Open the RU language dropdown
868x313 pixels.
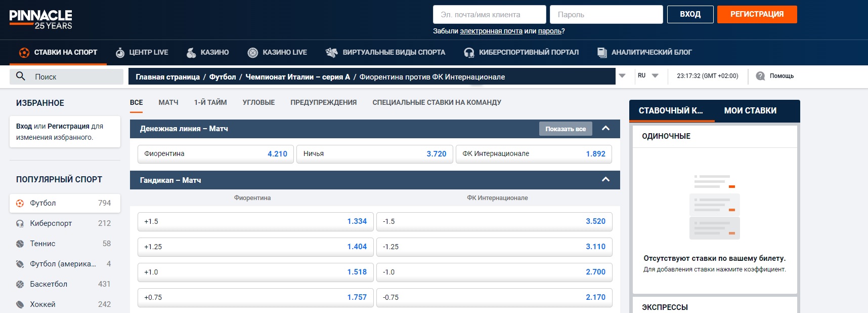pyautogui.click(x=648, y=75)
